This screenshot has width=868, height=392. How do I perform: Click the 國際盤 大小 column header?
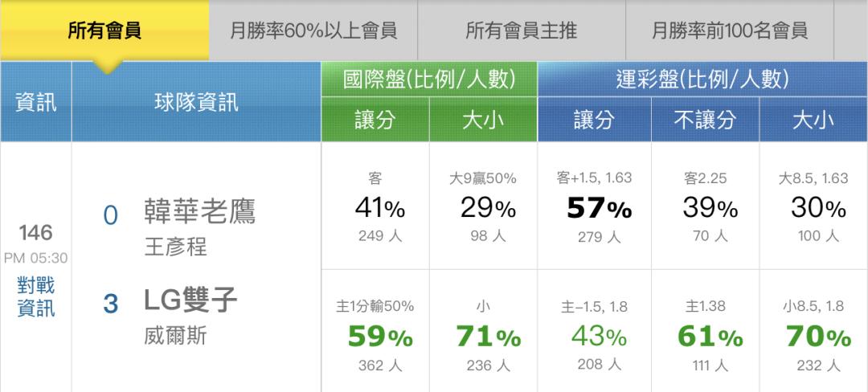[483, 121]
